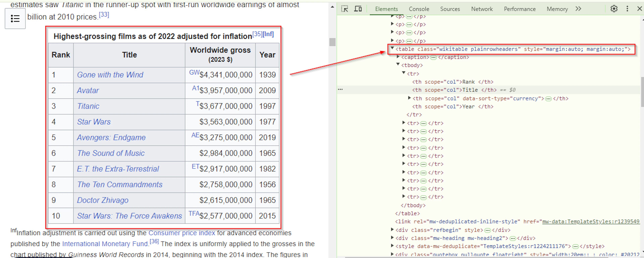This screenshot has height=258, width=644.
Task: Open Doctor Zhivago link
Action: click(x=102, y=200)
